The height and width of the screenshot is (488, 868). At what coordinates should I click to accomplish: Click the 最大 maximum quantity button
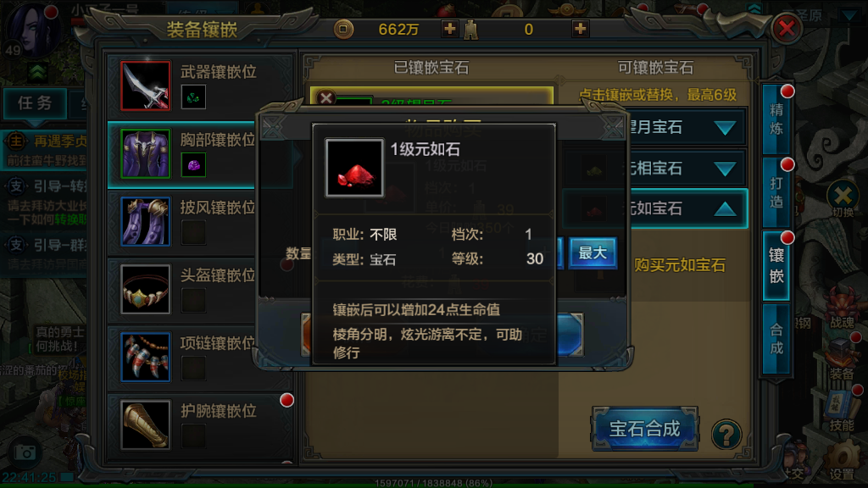click(x=593, y=252)
